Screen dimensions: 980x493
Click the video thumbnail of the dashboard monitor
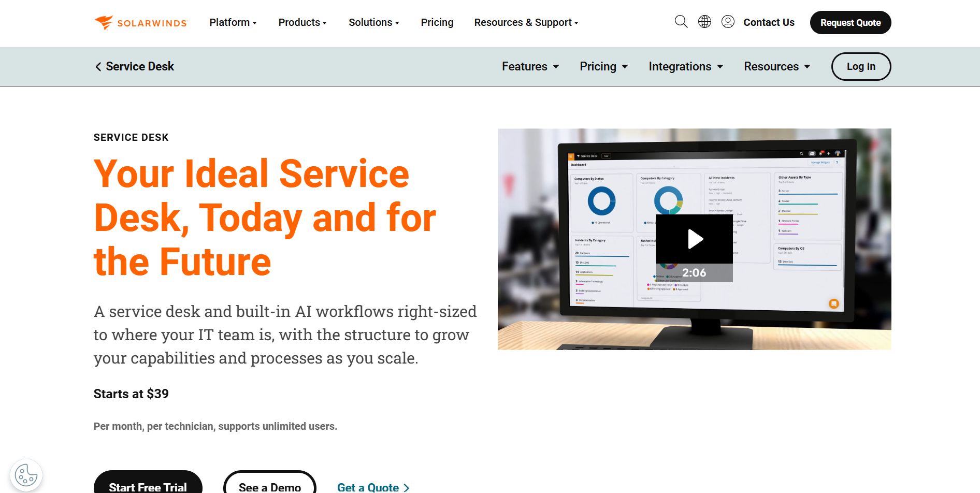click(x=694, y=239)
